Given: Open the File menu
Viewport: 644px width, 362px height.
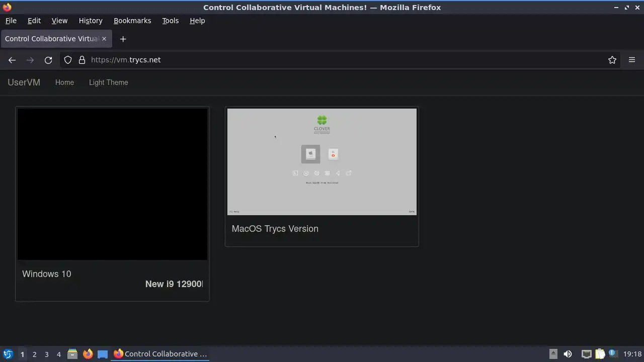Looking at the screenshot, I should coord(11,21).
